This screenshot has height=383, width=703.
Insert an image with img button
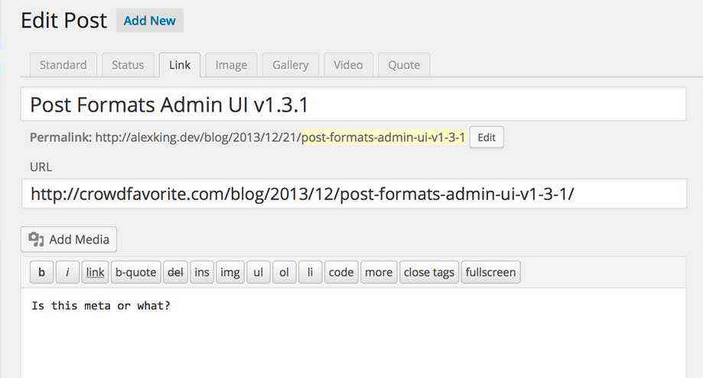click(x=230, y=272)
